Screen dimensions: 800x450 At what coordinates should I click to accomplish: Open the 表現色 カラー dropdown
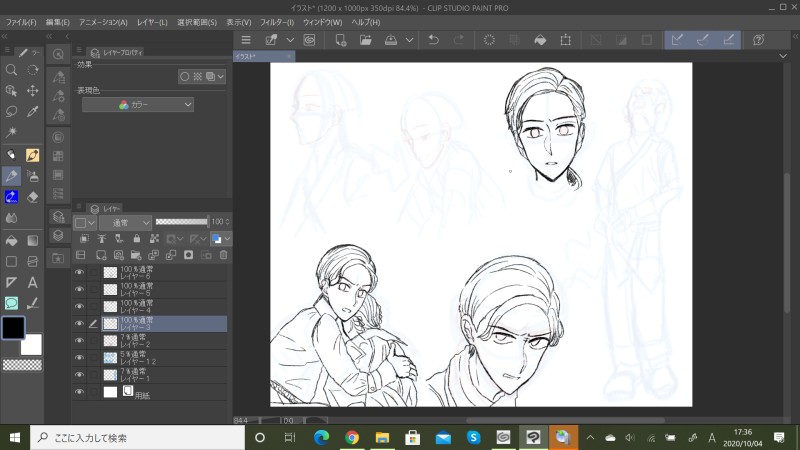[x=138, y=104]
